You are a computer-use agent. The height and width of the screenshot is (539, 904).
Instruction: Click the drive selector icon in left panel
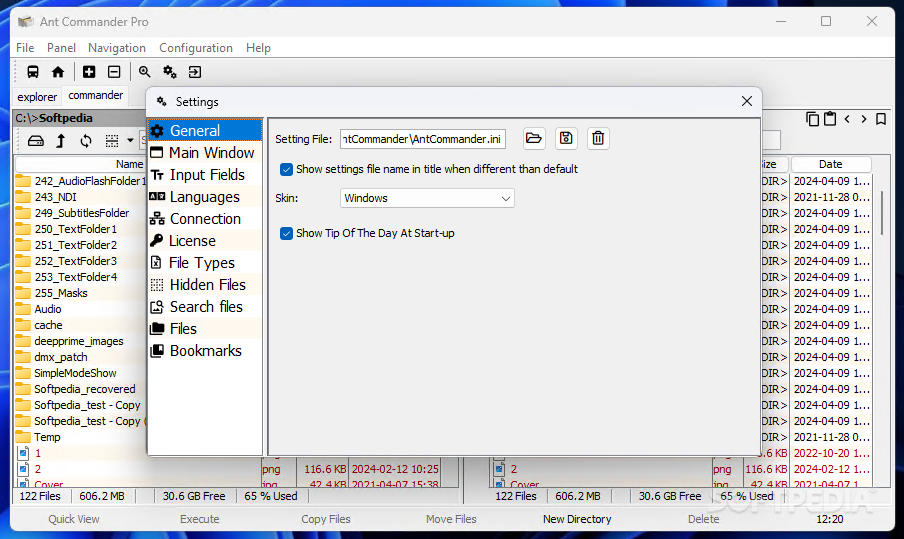point(36,141)
